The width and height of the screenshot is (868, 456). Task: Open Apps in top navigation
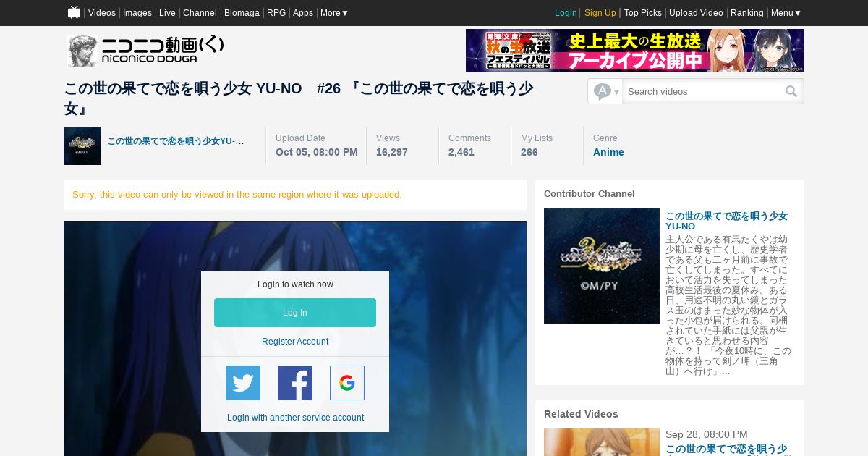(x=303, y=13)
